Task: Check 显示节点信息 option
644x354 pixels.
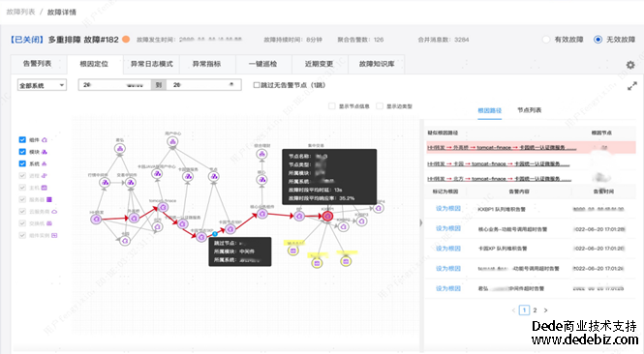Action: pos(332,106)
